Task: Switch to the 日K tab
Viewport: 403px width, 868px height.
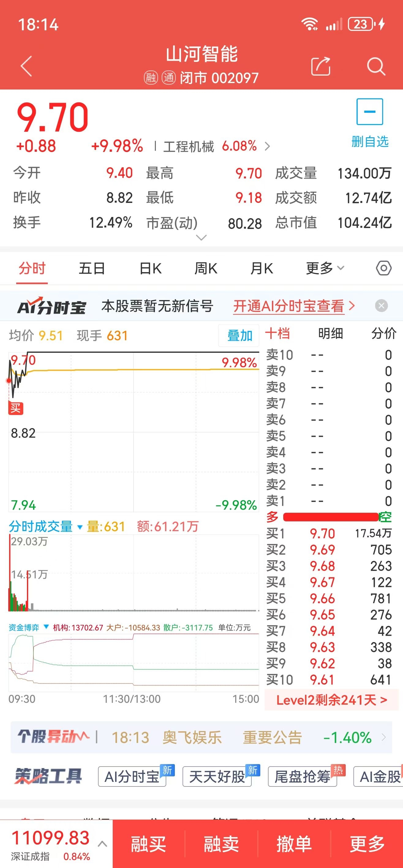Action: (x=150, y=268)
